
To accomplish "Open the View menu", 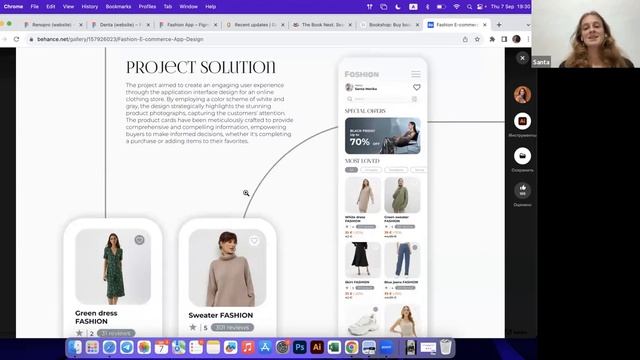I will 68,7.
